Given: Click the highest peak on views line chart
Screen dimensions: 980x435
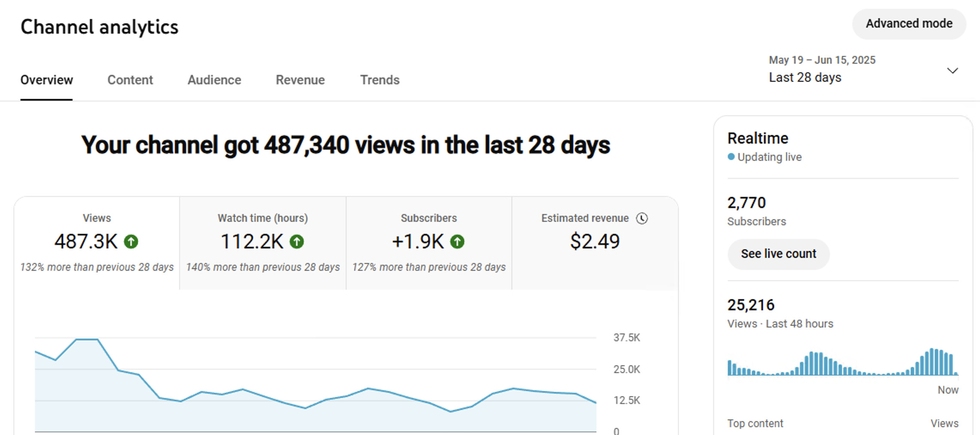Looking at the screenshot, I should 87,340.
